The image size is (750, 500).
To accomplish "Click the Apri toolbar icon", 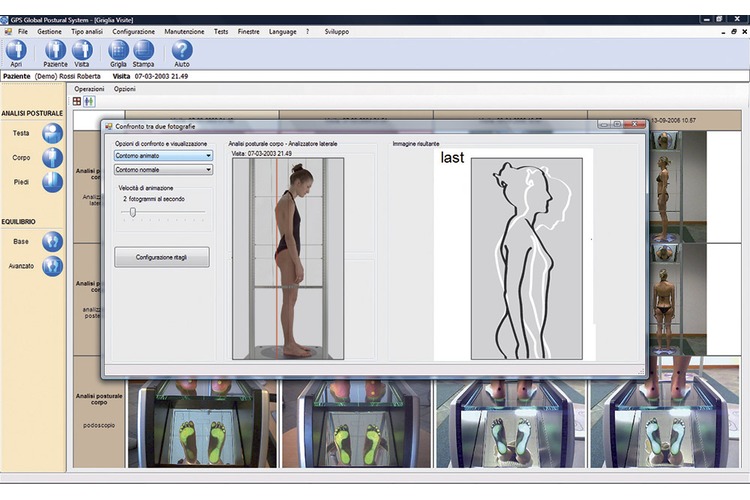I will [16, 50].
